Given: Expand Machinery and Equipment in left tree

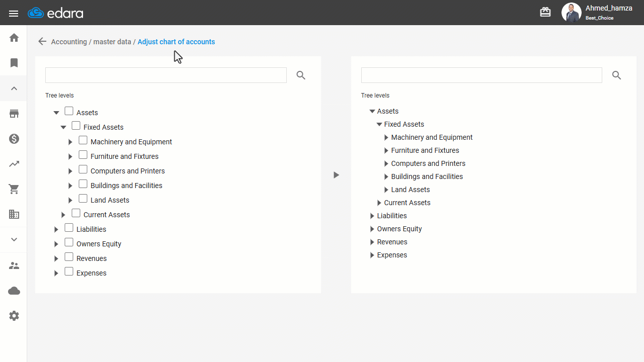Looking at the screenshot, I should [70, 142].
